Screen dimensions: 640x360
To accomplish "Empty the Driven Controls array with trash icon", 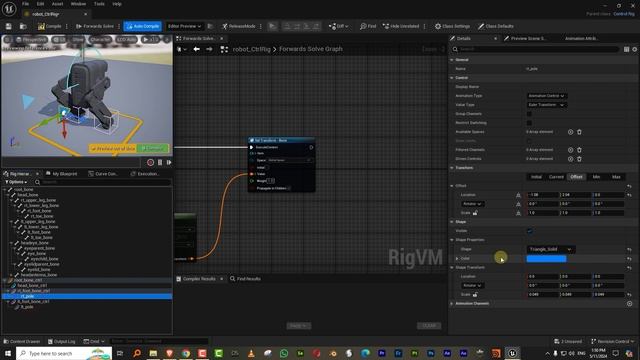I will click(579, 159).
